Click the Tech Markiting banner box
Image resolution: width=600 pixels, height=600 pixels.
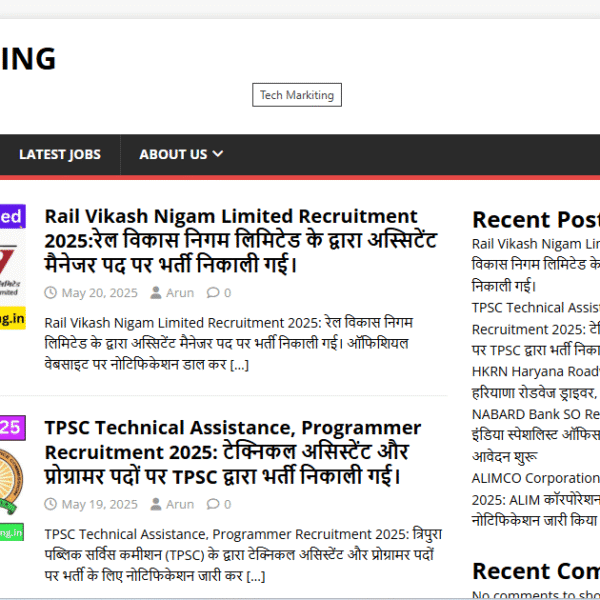pyautogui.click(x=297, y=95)
